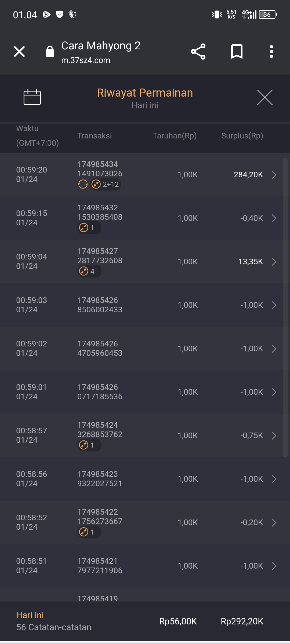Expand the -0,75K surplus record

[274, 436]
